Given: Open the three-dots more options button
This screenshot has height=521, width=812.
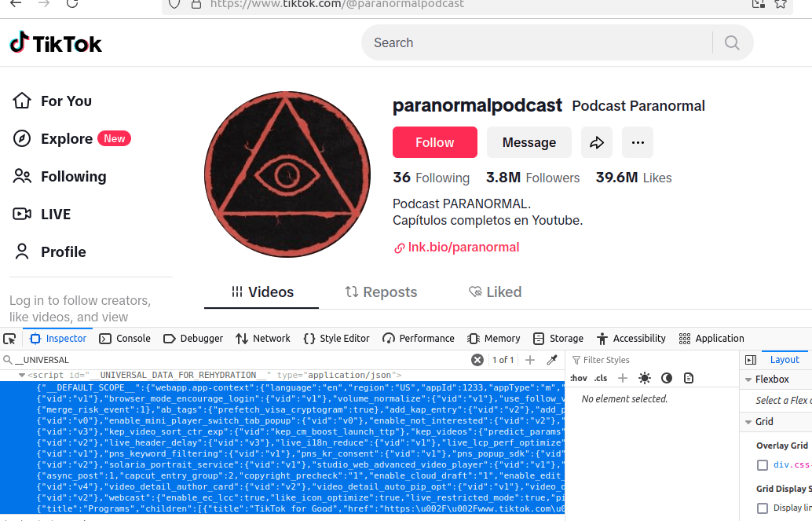Looking at the screenshot, I should pos(638,142).
